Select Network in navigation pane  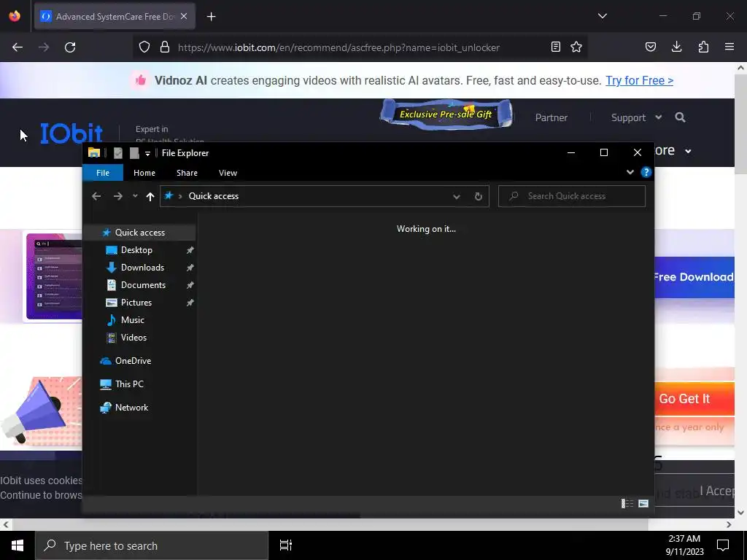pyautogui.click(x=131, y=408)
